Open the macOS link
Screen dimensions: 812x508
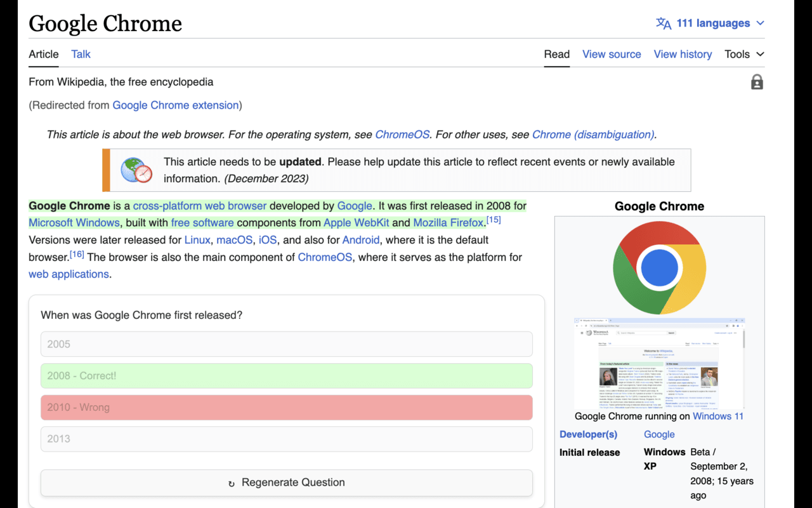(x=234, y=240)
